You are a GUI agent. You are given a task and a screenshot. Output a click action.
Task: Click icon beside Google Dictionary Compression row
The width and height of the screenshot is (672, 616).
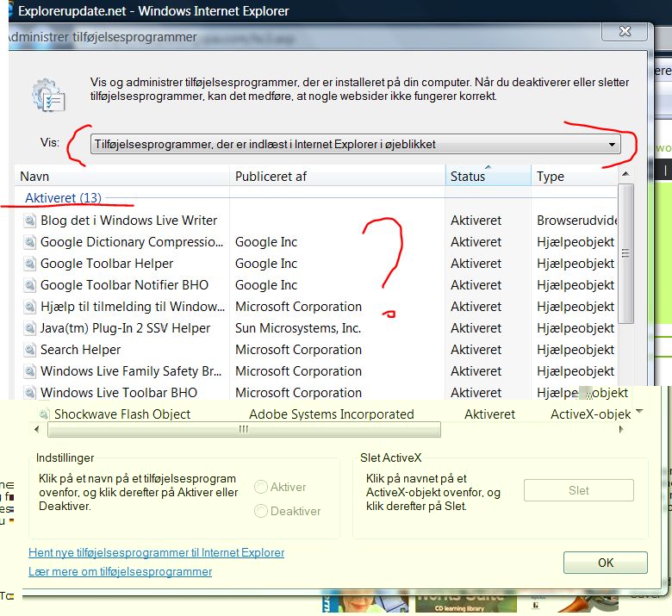(29, 242)
